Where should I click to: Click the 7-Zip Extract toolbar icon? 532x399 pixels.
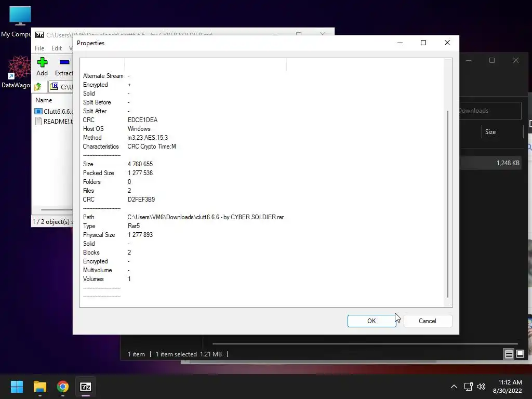pos(64,67)
